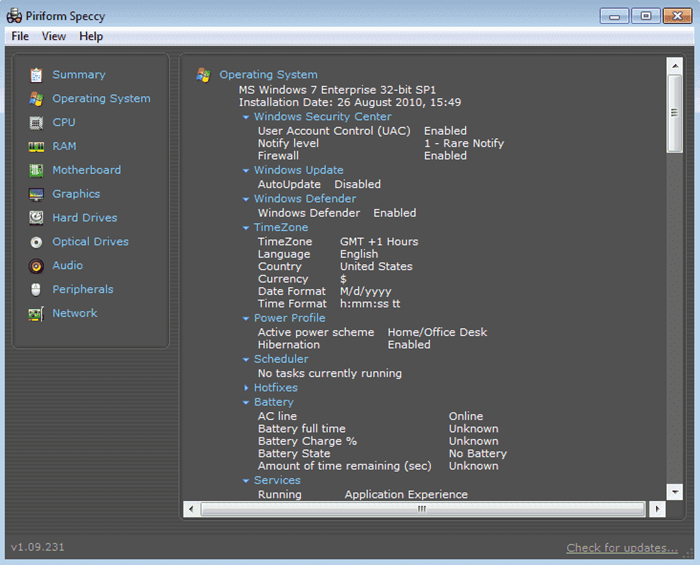Click the vertical scrollbar thumb

pos(675,113)
